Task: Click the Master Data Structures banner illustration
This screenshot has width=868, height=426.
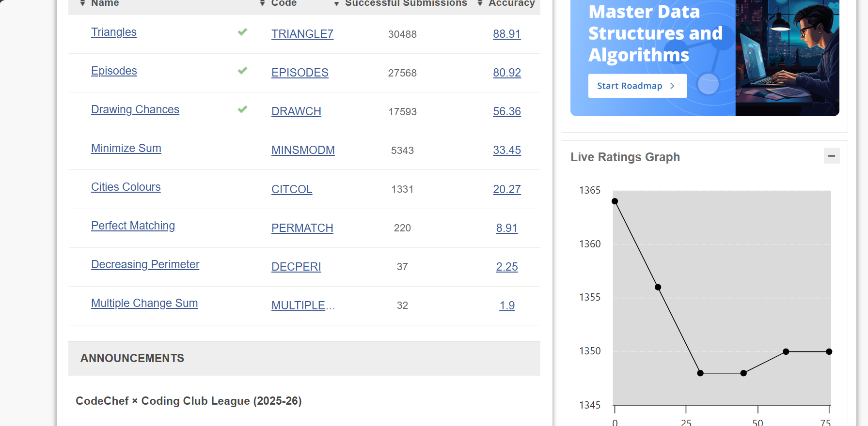Action: tap(787, 58)
